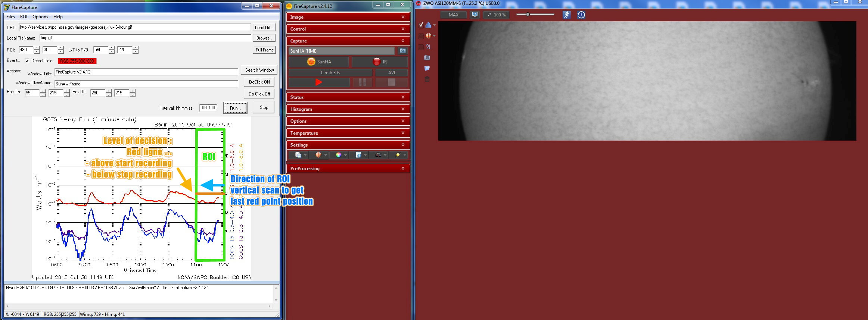Click the fit-to-screen preview icon
The width and height of the screenshot is (868, 320).
click(475, 15)
